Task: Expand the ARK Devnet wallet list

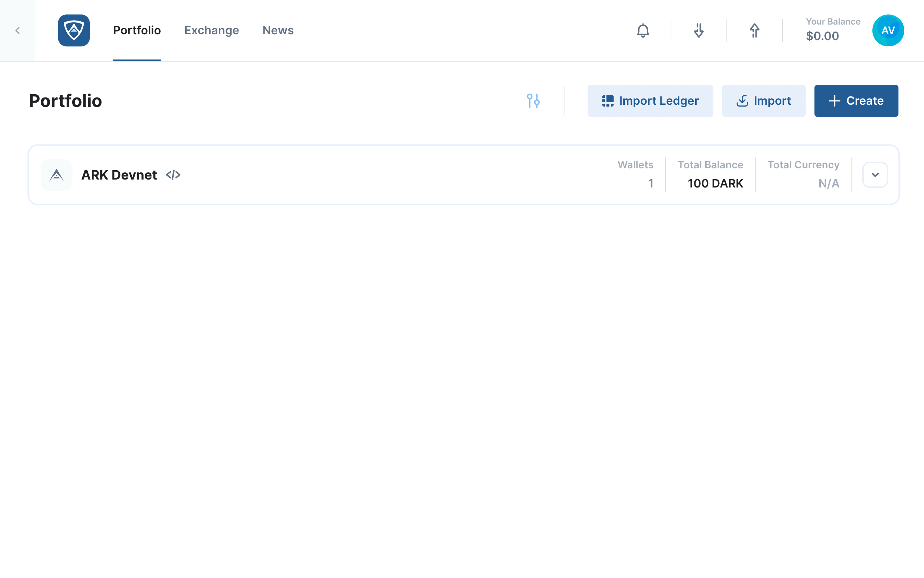Action: (x=875, y=175)
